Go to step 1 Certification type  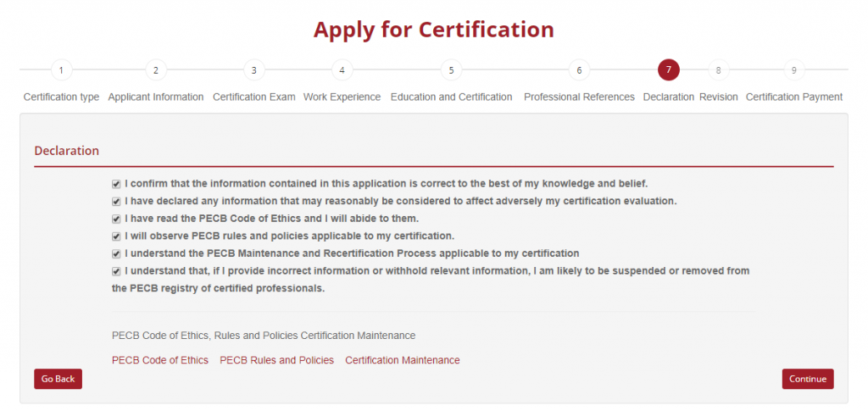pos(61,70)
